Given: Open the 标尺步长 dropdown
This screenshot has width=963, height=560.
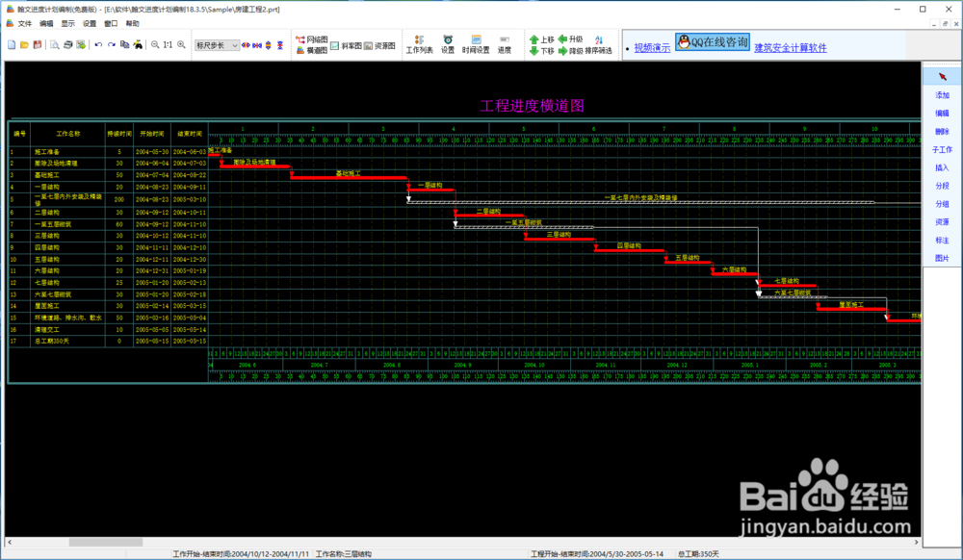Looking at the screenshot, I should click(217, 45).
